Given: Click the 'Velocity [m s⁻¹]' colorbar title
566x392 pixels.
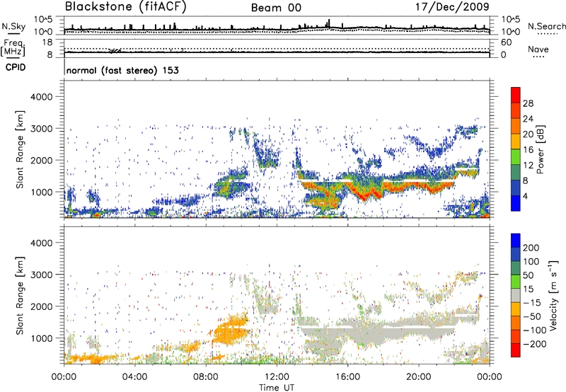Looking at the screenshot, I should (553, 295).
